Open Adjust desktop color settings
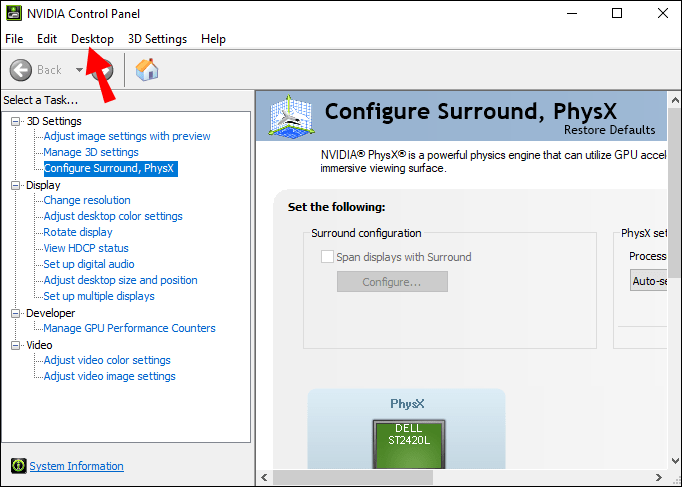Viewport: 682px width, 487px height. click(x=113, y=217)
